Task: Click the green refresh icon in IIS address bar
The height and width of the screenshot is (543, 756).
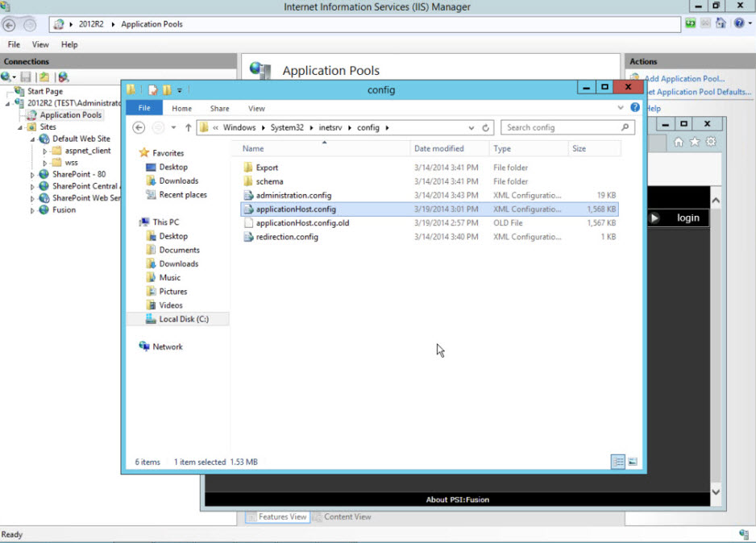Action: [x=691, y=23]
